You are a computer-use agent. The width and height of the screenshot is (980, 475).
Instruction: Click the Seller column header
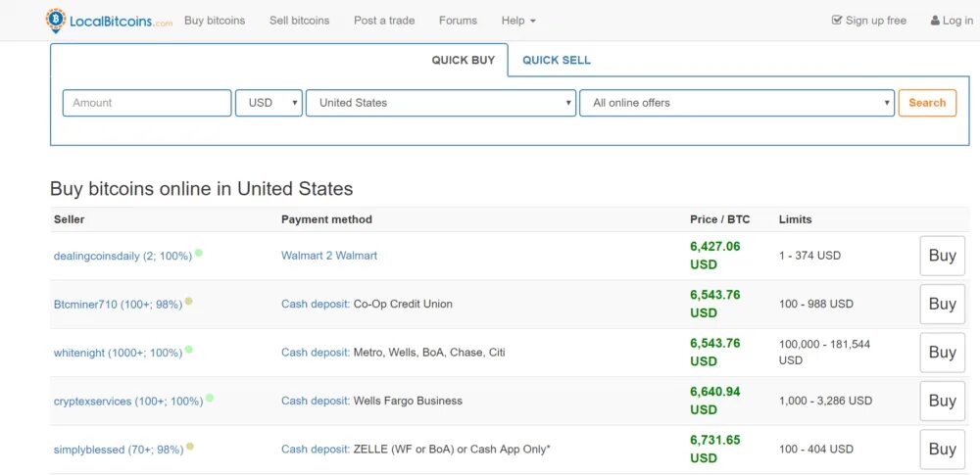70,219
